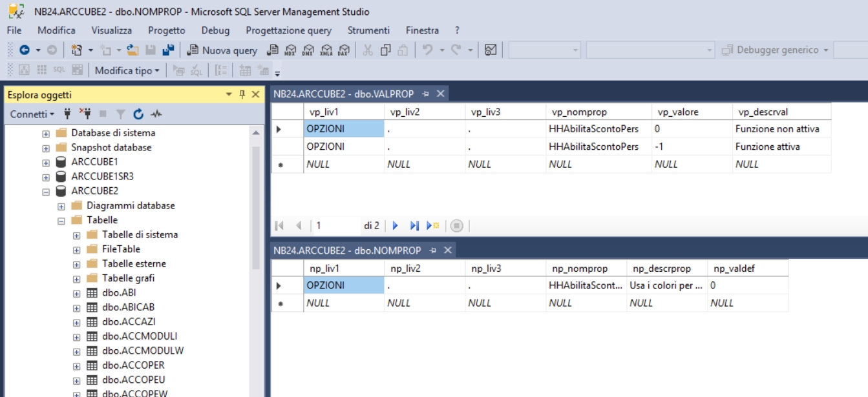
Task: Jump to last record in VALPROP navigator
Action: click(414, 226)
